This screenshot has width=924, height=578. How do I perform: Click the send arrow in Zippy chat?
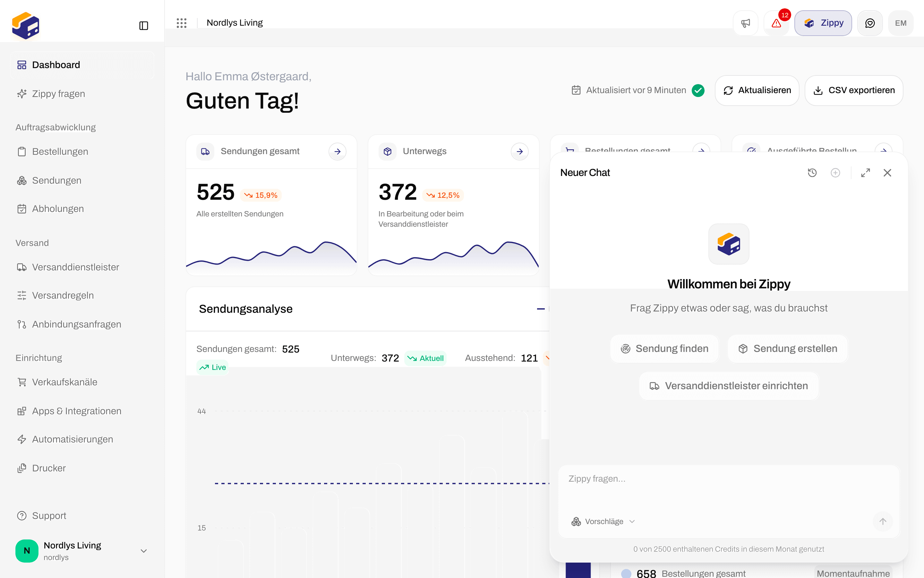[883, 521]
